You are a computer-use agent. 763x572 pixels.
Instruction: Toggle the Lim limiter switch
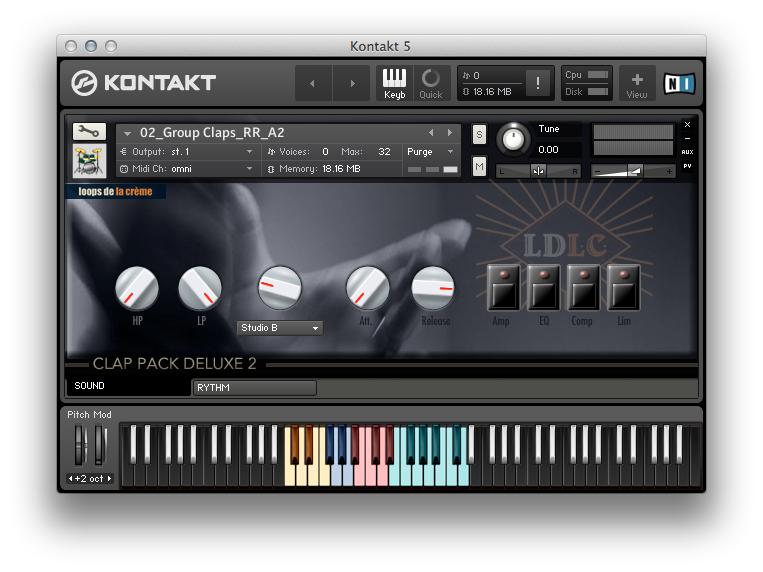[x=623, y=288]
